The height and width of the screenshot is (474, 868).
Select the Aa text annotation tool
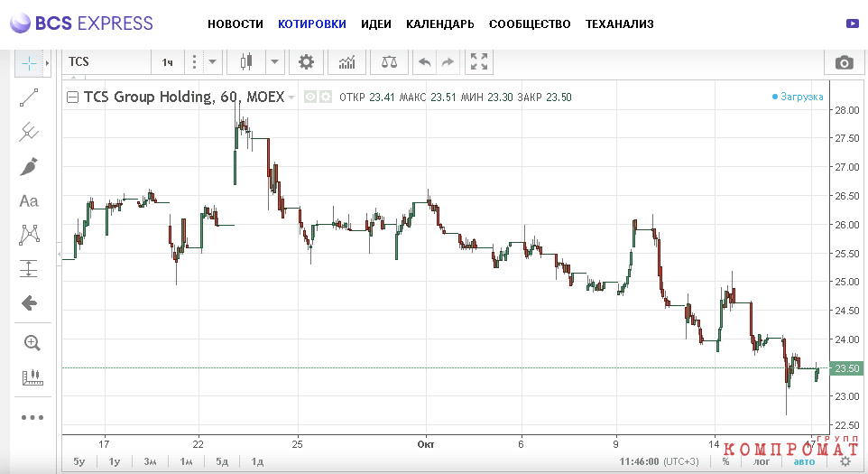(x=29, y=201)
